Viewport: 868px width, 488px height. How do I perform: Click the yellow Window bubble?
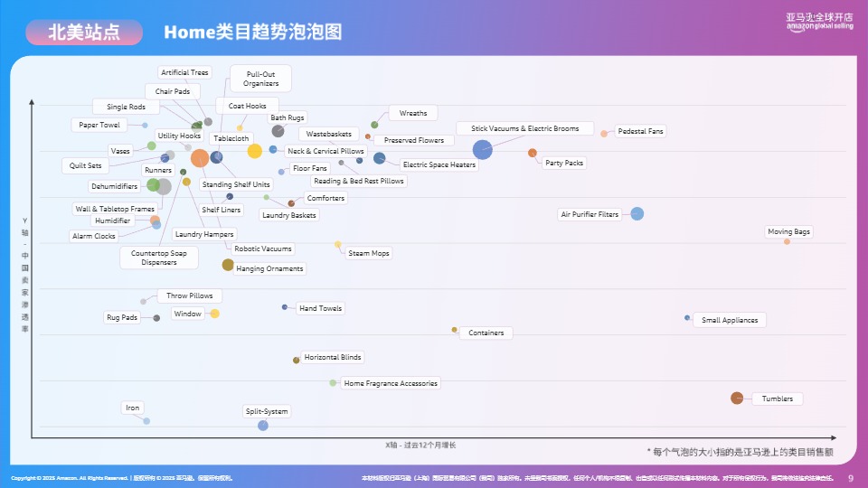point(215,314)
